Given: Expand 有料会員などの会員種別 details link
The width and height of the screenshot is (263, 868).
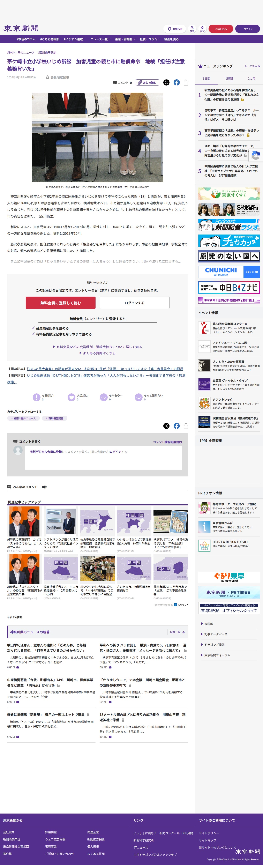Looking at the screenshot, I should (x=97, y=347).
